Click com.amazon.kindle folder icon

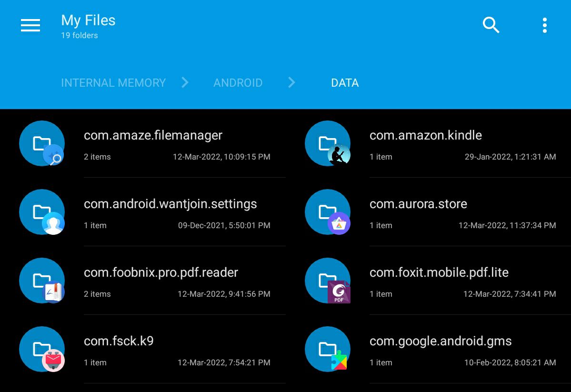(327, 143)
